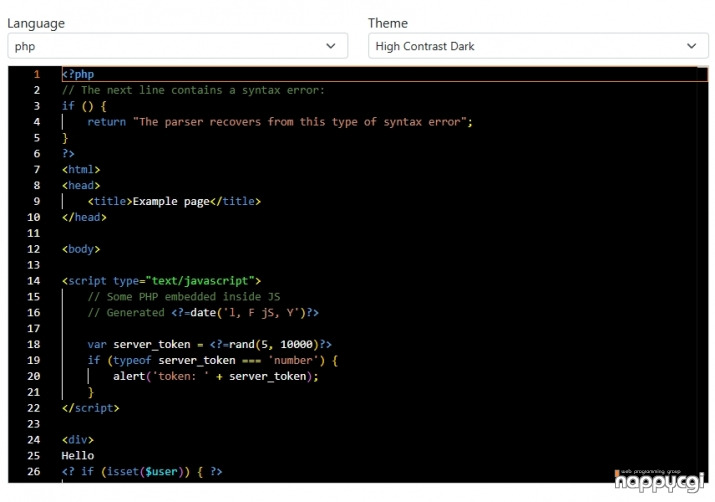Open the Theme dropdown showing High Contrast Dark
The height and width of the screenshot is (502, 715).
538,46
